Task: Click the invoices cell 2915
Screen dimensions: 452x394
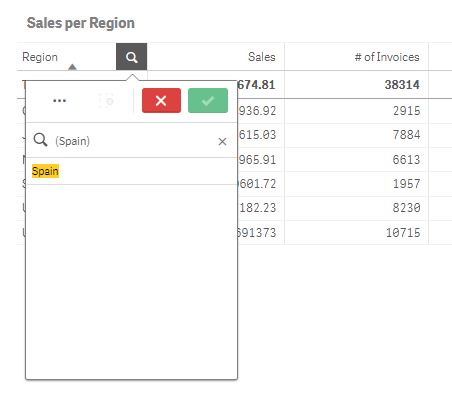Action: (406, 111)
